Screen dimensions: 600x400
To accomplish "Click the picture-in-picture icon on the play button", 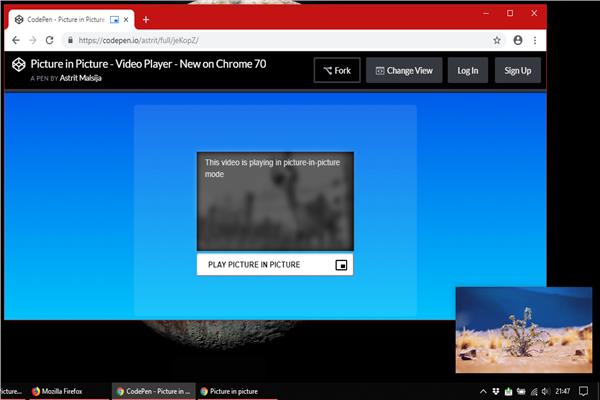I will click(341, 265).
